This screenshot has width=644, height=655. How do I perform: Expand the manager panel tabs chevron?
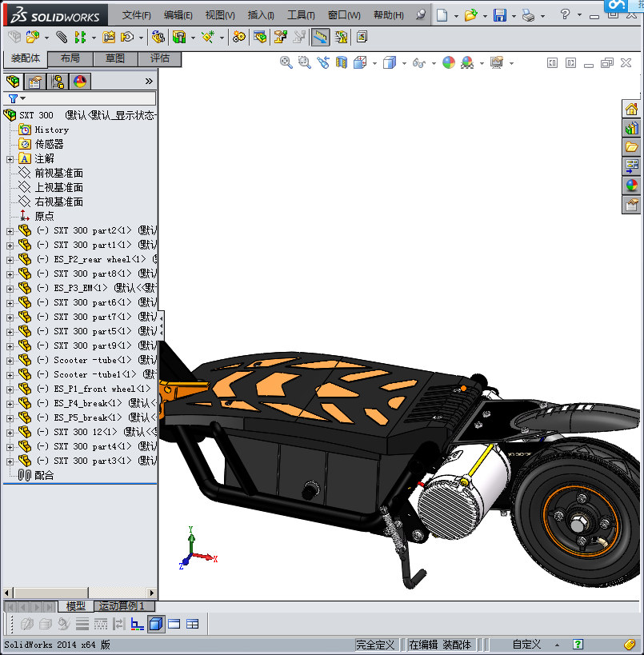click(x=149, y=81)
